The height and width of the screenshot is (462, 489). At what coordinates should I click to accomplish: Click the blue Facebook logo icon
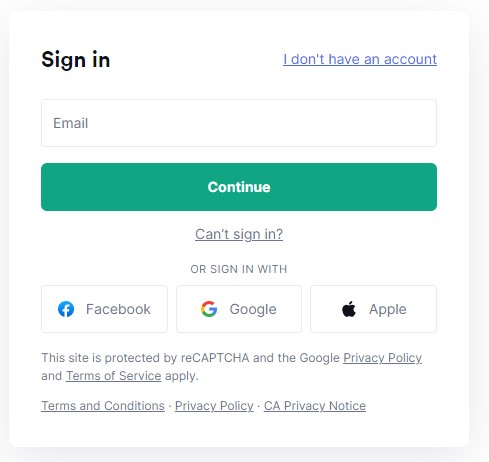point(66,309)
